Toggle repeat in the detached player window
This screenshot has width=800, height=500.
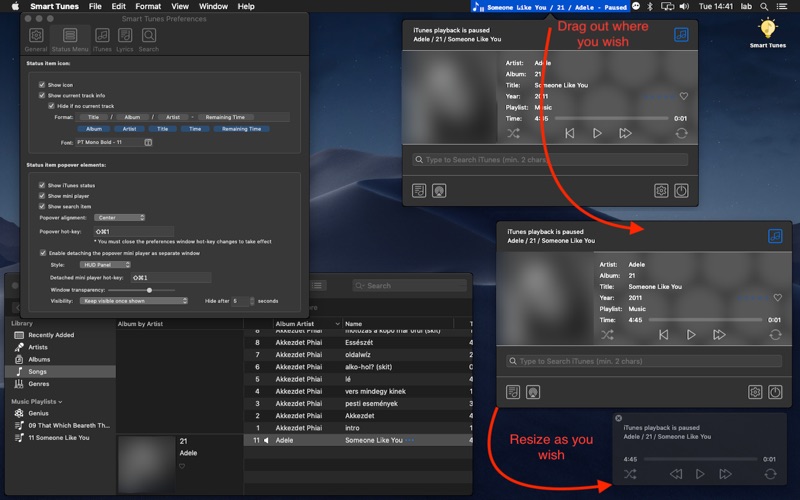[x=775, y=335]
